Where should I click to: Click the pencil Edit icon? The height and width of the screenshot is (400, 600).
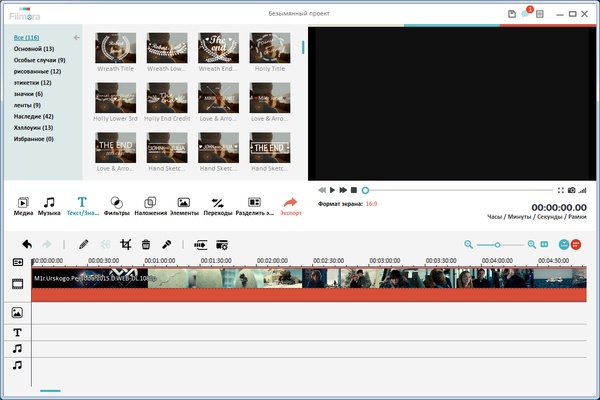point(84,243)
